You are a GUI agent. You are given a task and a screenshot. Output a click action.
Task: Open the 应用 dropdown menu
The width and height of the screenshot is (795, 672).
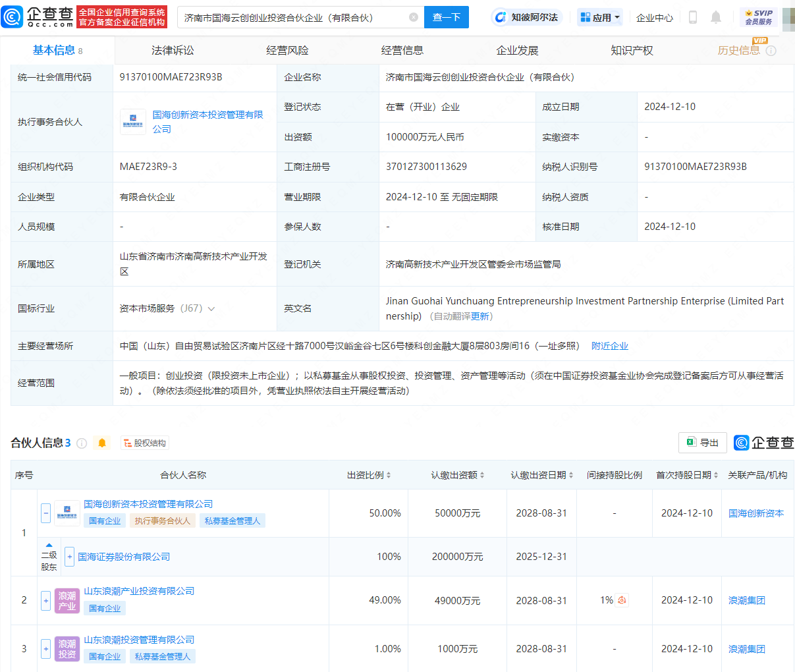point(600,18)
